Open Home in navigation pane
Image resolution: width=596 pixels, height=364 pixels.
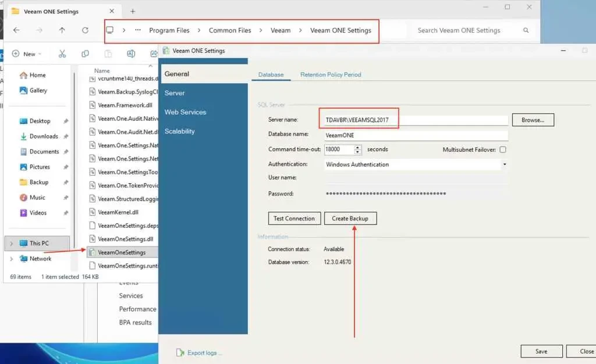pos(38,75)
